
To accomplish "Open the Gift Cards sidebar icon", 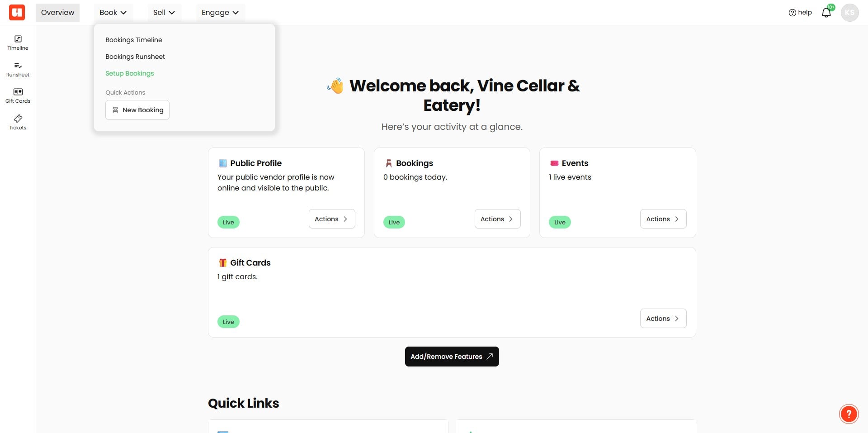I will (x=18, y=96).
